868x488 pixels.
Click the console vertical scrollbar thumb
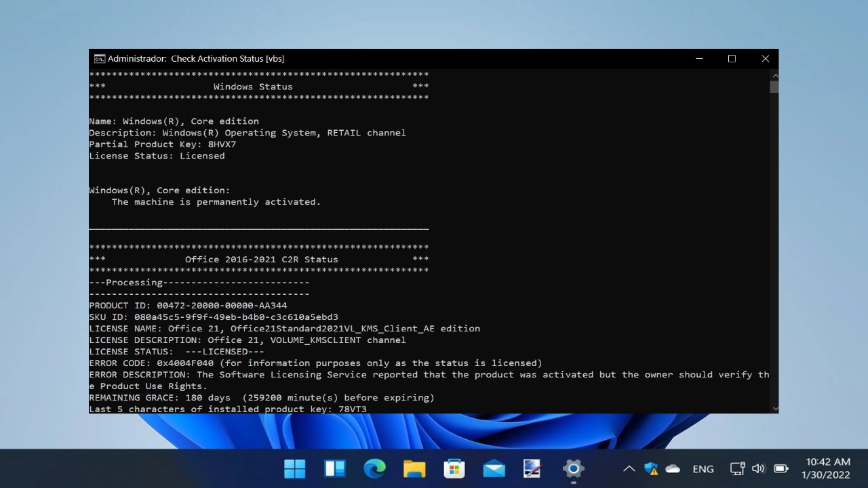(774, 86)
